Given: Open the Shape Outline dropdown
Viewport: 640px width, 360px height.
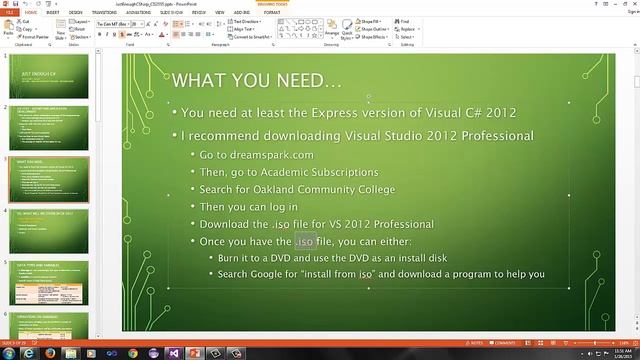Looking at the screenshot, I should pos(372,29).
